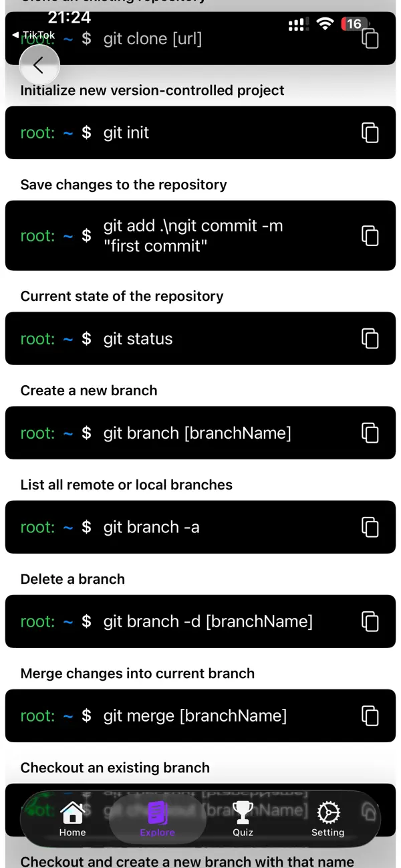This screenshot has width=401, height=868.
Task: Copy the first commit command
Action: (370, 235)
